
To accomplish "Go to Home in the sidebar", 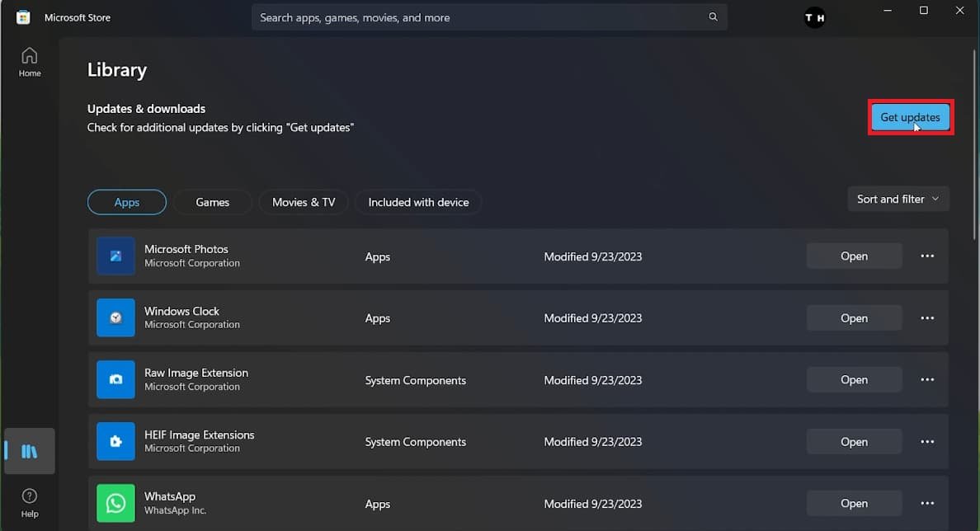I will click(x=30, y=63).
